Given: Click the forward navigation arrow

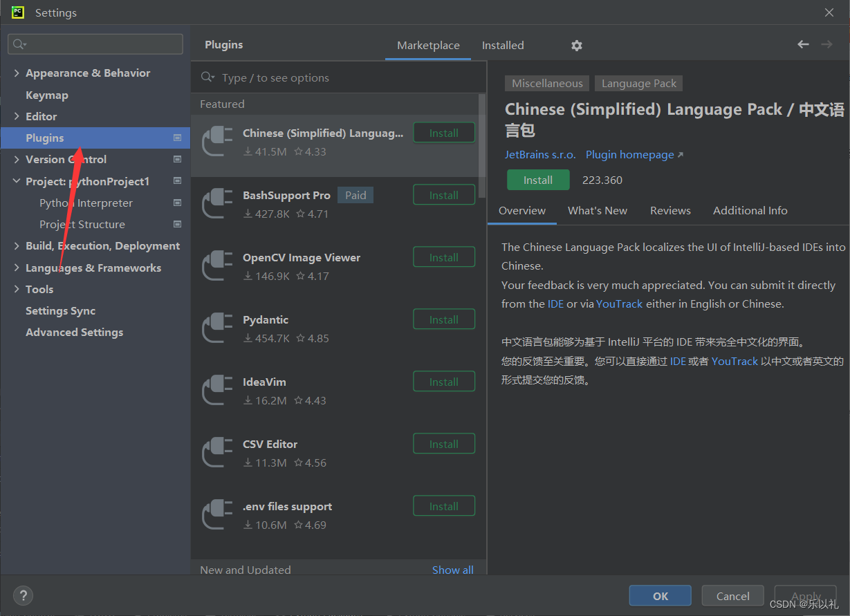Looking at the screenshot, I should [x=826, y=44].
